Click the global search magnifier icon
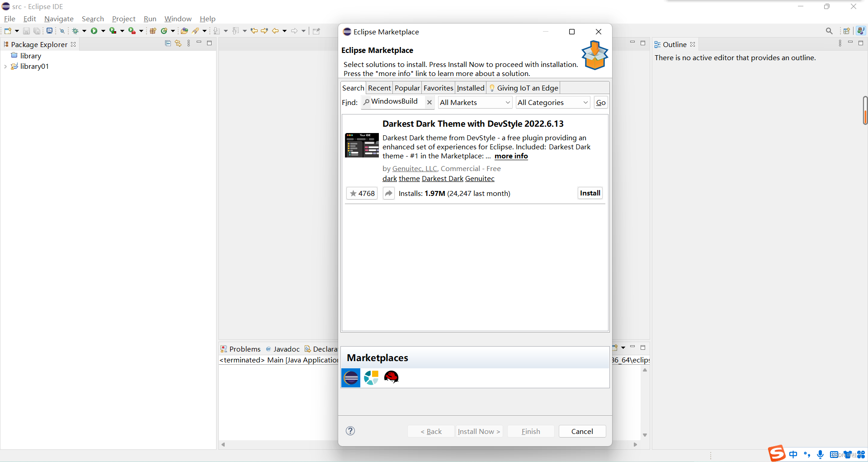Image resolution: width=868 pixels, height=462 pixels. [829, 31]
